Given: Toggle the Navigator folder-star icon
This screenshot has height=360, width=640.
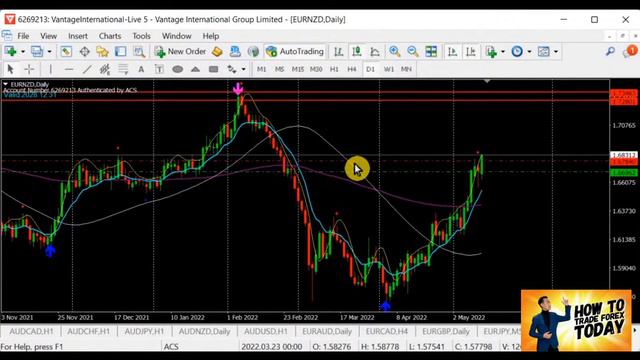Looking at the screenshot, I should click(x=102, y=51).
